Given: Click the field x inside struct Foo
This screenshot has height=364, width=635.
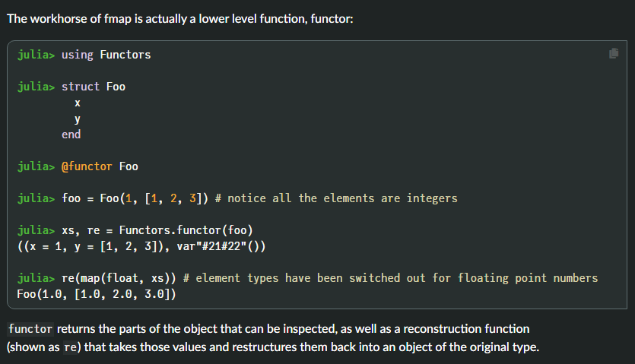Looking at the screenshot, I should click(x=77, y=103).
